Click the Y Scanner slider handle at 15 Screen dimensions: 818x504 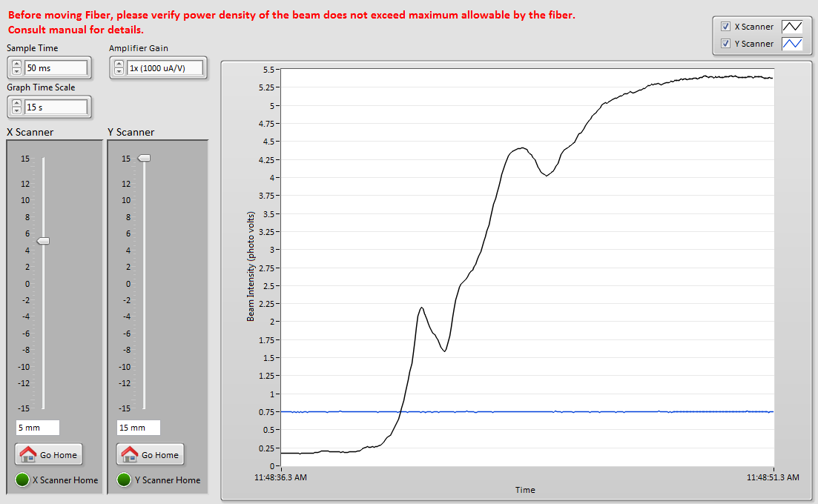144,158
